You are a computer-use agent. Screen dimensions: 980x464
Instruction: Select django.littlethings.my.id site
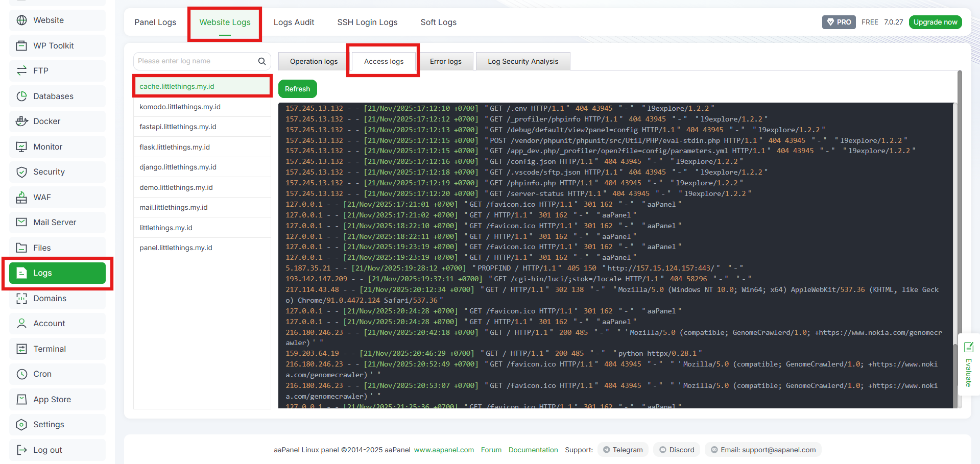(202, 167)
